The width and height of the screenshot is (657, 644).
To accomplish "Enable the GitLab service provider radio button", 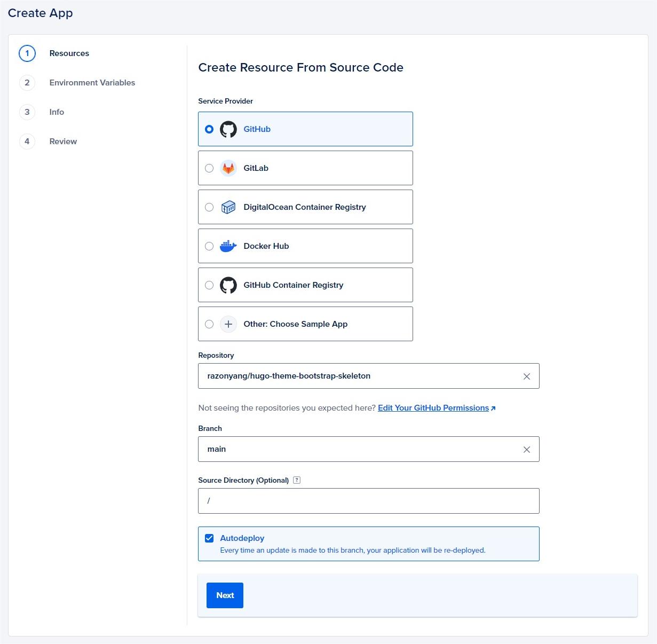I will click(x=209, y=168).
